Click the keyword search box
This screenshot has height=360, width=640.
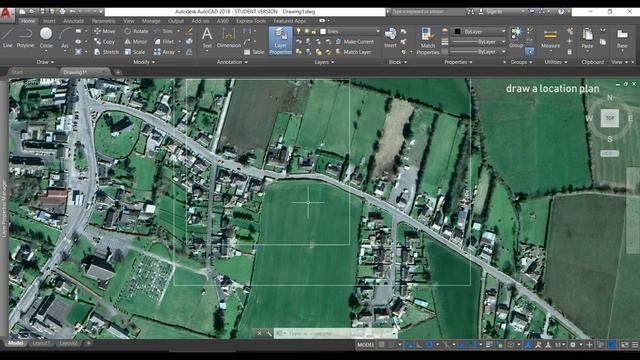coord(427,12)
